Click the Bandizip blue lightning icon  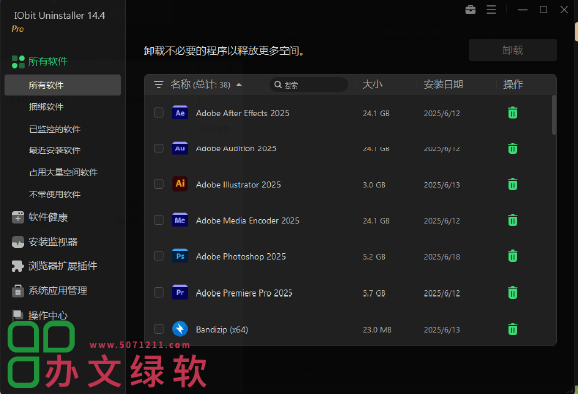180,329
